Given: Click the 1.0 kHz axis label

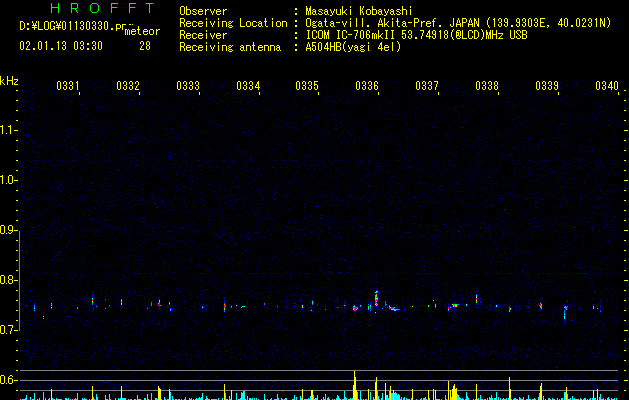Looking at the screenshot, I should [x=8, y=180].
